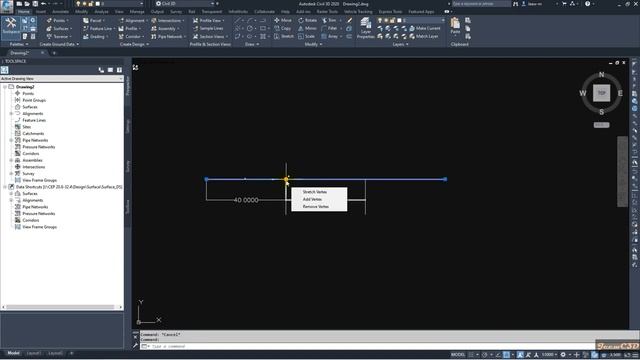Select the Trim tool
This screenshot has height=360, width=640.
tap(330, 20)
